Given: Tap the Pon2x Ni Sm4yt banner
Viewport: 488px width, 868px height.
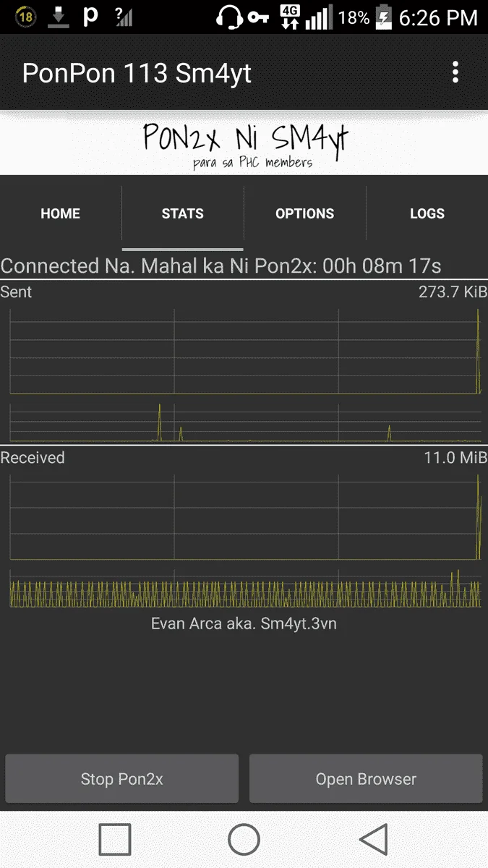Looking at the screenshot, I should (244, 143).
